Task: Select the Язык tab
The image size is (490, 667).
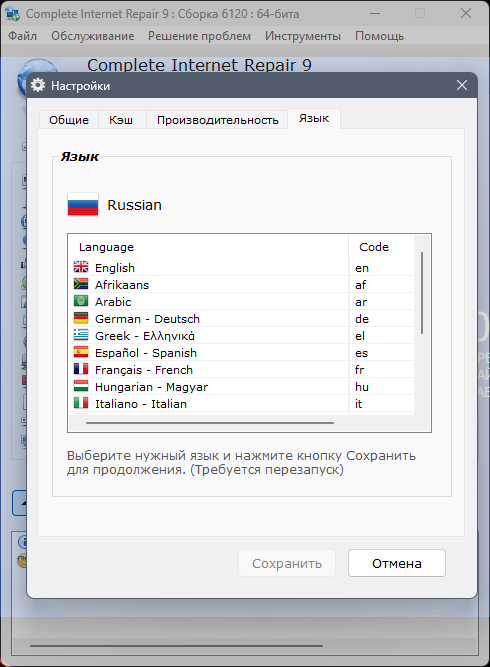Action: click(x=314, y=118)
